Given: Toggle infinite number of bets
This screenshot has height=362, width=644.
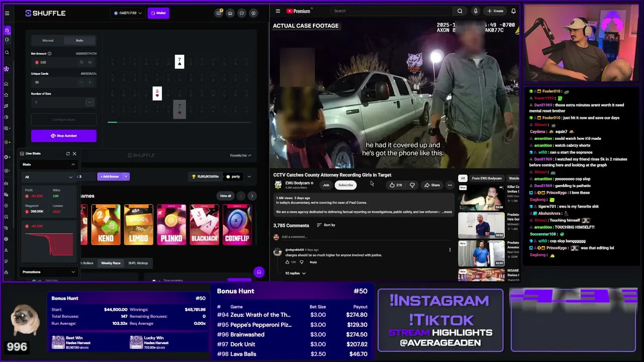Looking at the screenshot, I should (90, 103).
